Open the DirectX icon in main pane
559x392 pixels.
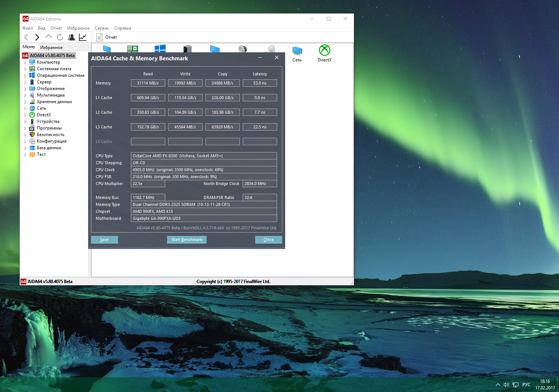click(325, 53)
